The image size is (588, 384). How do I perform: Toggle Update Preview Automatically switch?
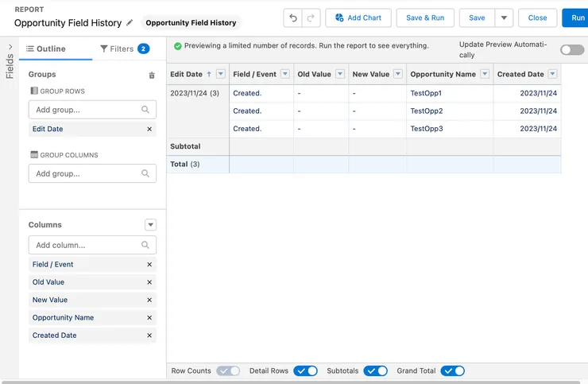572,49
